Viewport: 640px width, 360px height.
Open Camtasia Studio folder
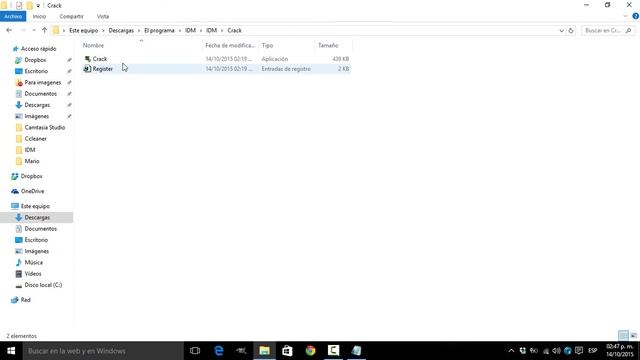pos(44,127)
